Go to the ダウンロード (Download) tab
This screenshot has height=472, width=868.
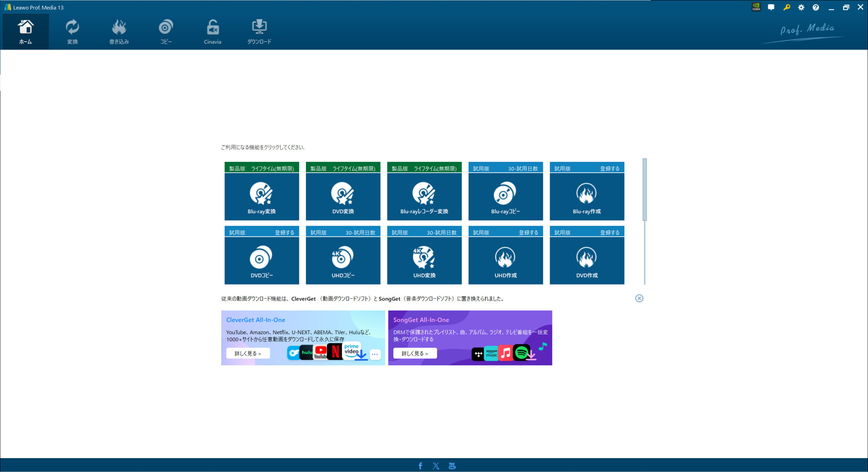tap(259, 32)
